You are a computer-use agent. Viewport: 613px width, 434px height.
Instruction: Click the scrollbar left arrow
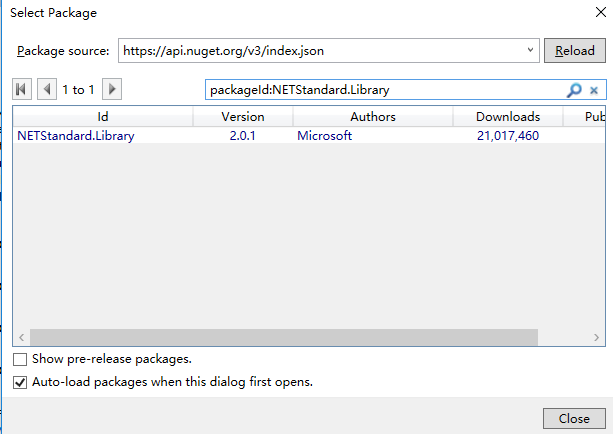coord(22,337)
